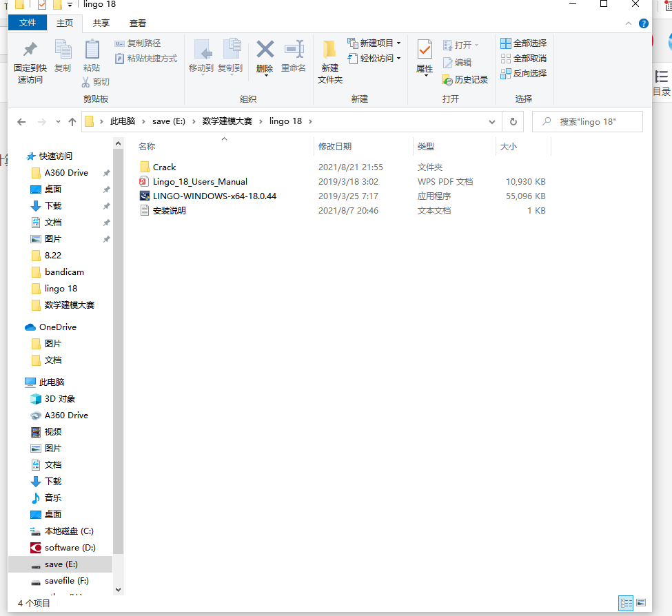Click the Paste ribbon icon
This screenshot has width=672, height=616.
[92, 56]
